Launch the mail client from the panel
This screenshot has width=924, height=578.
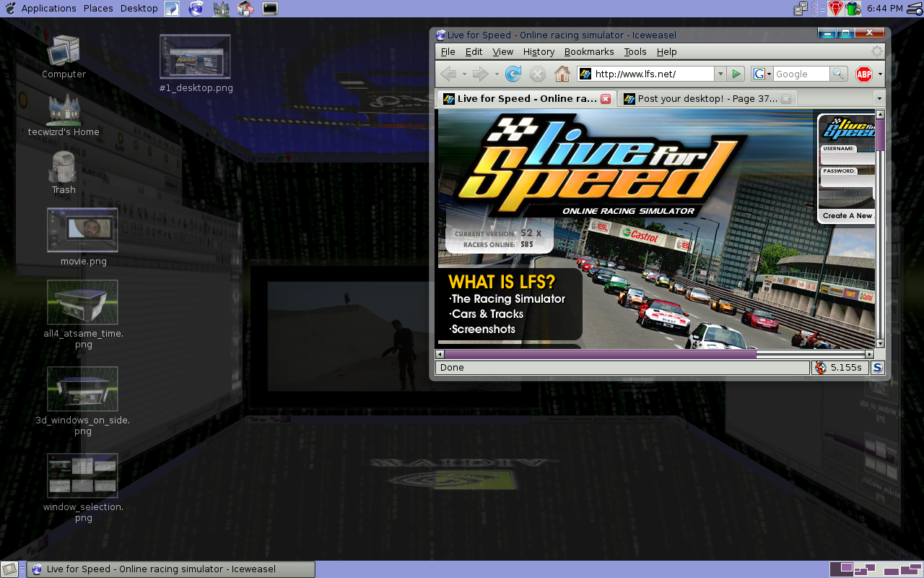pos(172,9)
